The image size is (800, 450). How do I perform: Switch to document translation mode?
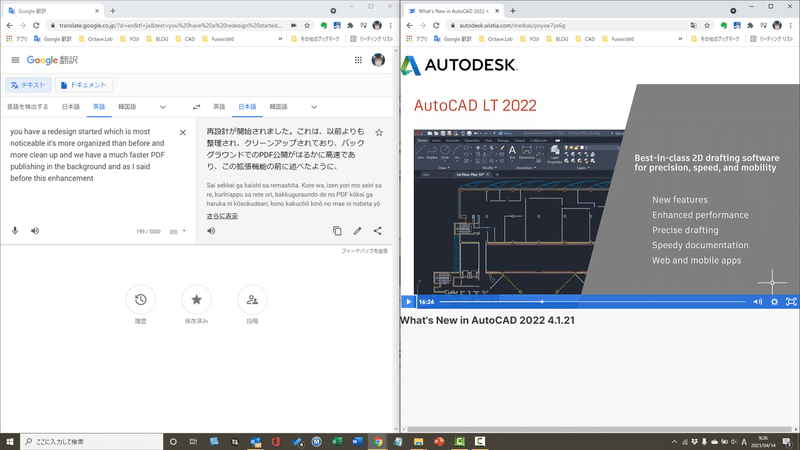pyautogui.click(x=84, y=85)
